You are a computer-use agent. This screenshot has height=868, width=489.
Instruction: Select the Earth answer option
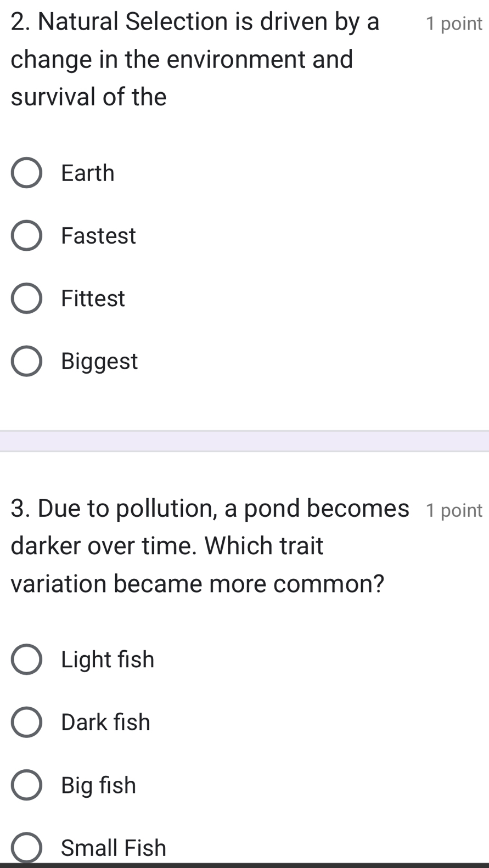[x=26, y=173]
